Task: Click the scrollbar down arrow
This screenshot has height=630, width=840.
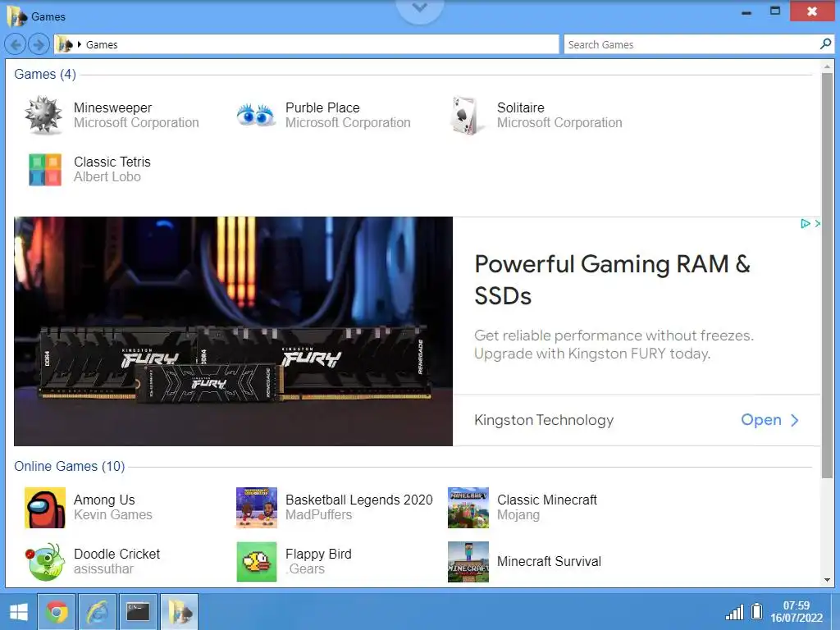Action: pos(827,580)
